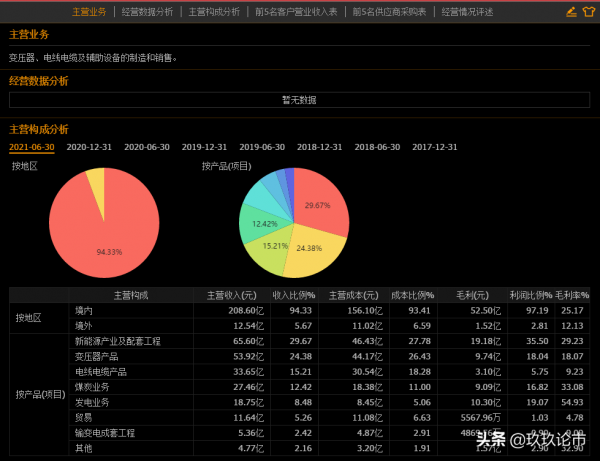Go to 前5名客户营业收入表 tab
Viewport: 600px width, 461px height.
(x=296, y=12)
